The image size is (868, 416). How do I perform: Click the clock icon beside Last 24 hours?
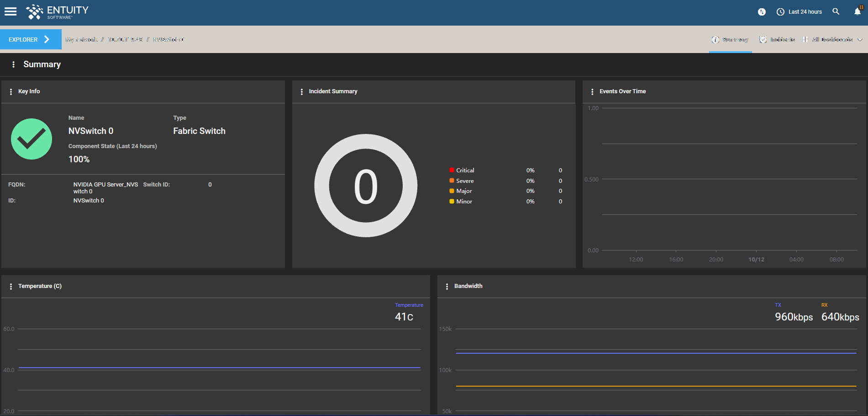click(x=780, y=12)
